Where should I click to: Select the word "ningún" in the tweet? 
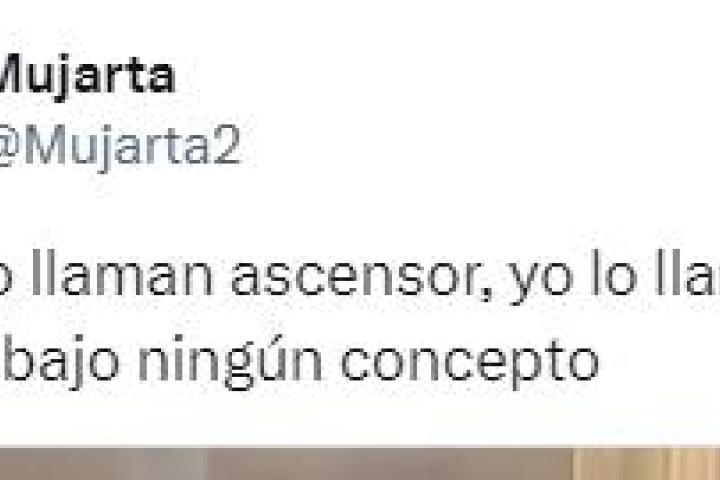[231, 363]
